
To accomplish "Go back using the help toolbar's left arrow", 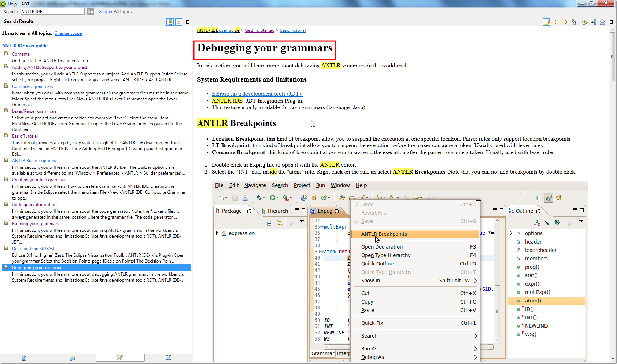I will pos(556,22).
